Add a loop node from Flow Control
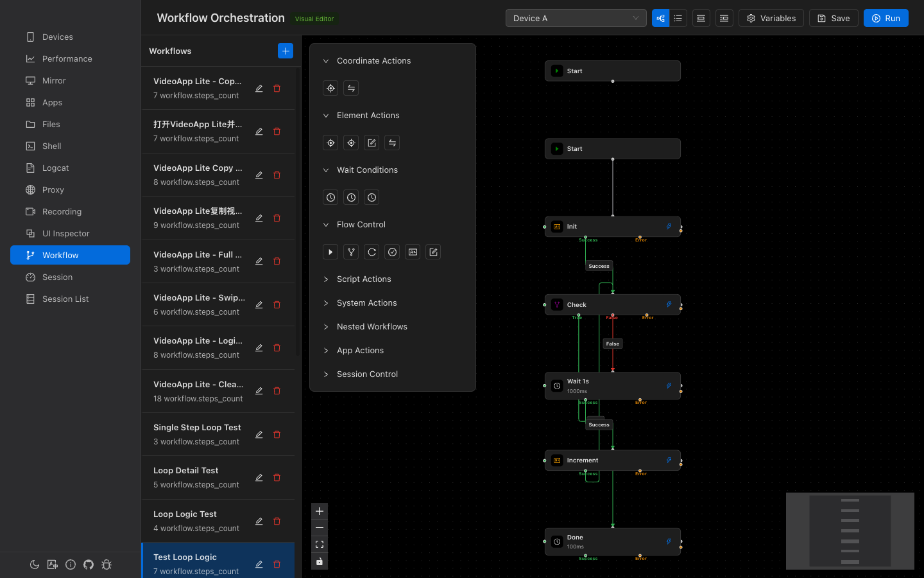924x578 pixels. (371, 252)
